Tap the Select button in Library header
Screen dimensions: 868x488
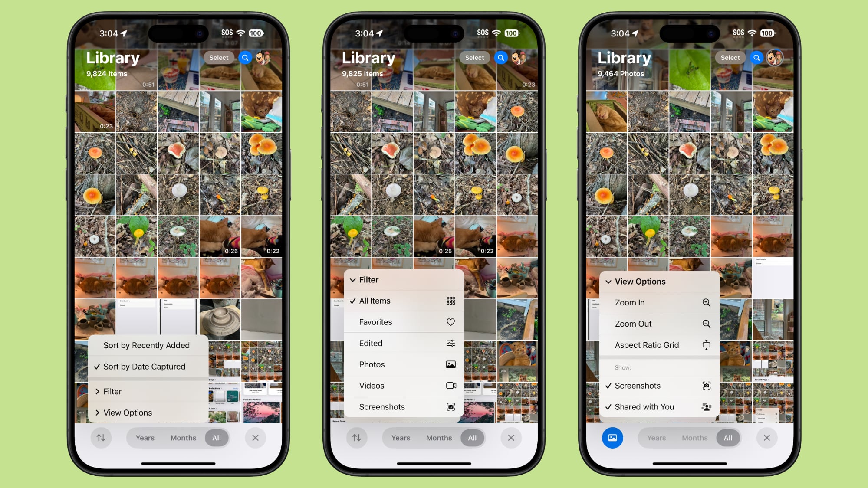[218, 58]
